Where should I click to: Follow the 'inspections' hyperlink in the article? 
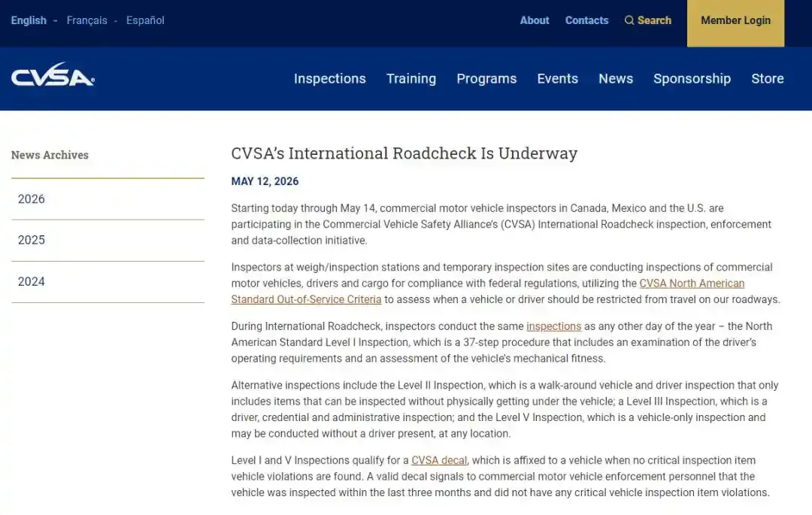[x=553, y=326]
